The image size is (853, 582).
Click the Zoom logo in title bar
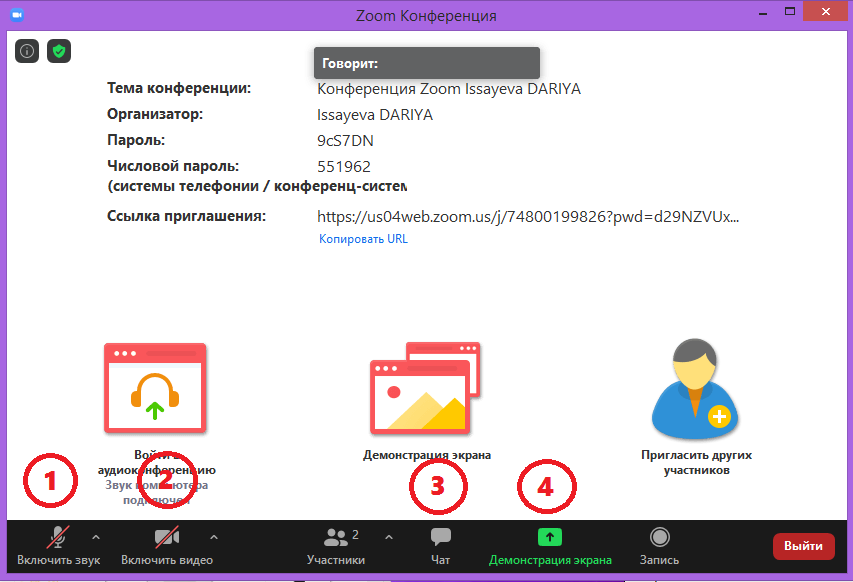[x=17, y=15]
